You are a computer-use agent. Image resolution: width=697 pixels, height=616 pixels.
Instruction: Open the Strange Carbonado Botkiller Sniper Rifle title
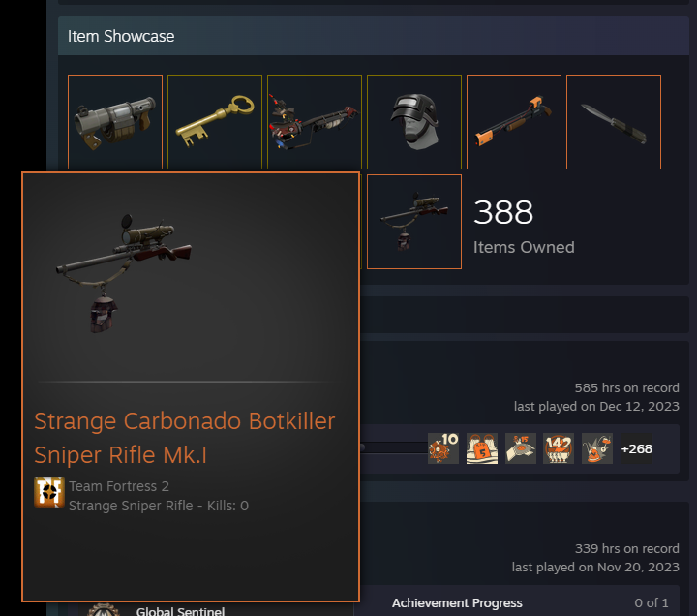(185, 438)
